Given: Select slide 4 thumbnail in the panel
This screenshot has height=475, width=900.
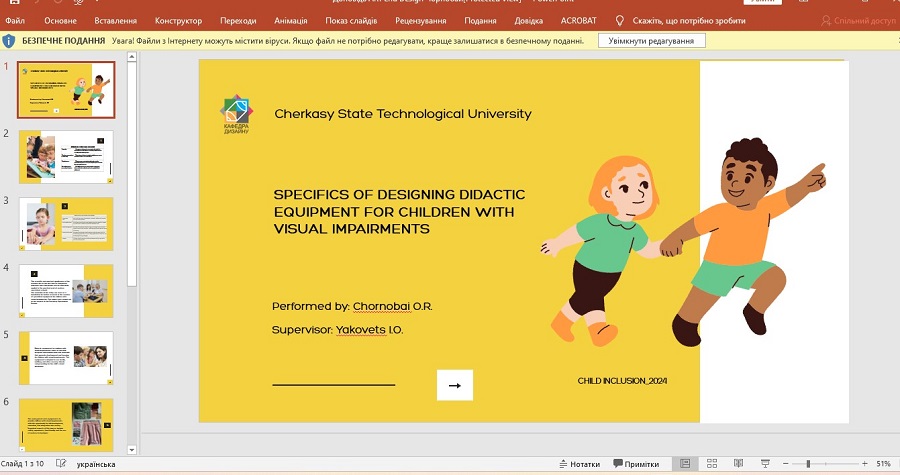Looking at the screenshot, I should (66, 291).
